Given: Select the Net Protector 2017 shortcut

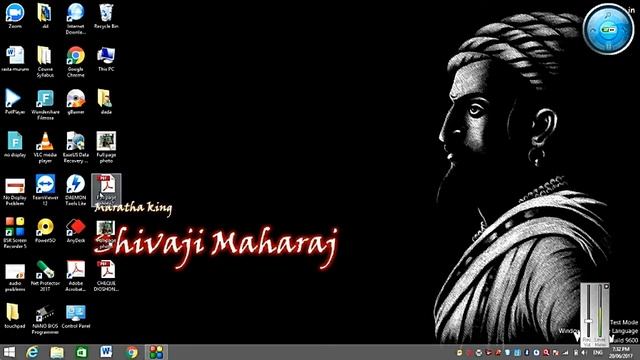Looking at the screenshot, I should 45,276.
